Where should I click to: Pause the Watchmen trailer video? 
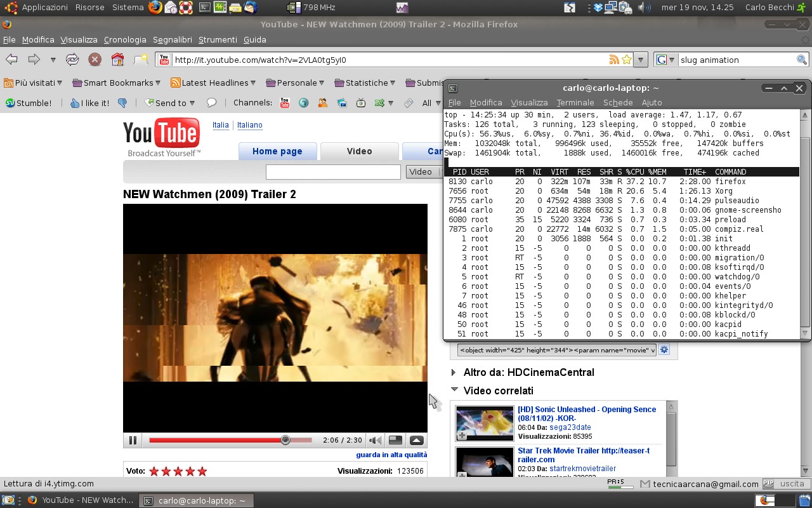133,440
